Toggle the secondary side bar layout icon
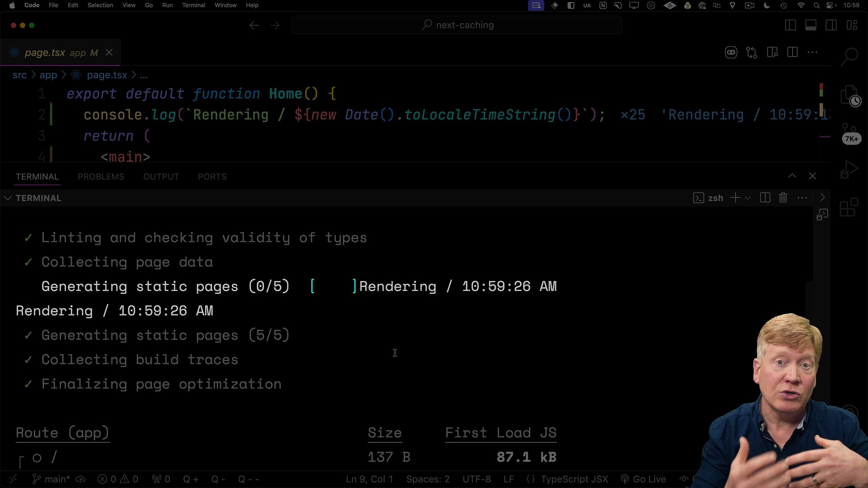The height and width of the screenshot is (488, 868). coord(831,25)
